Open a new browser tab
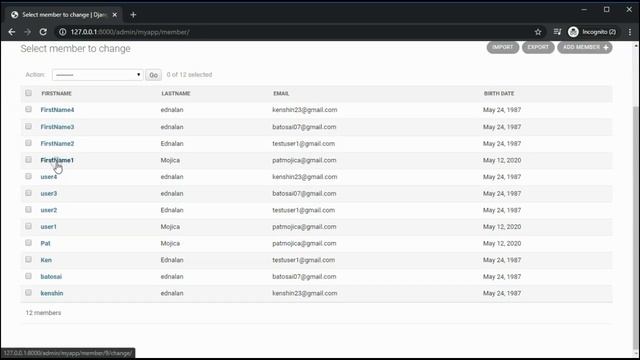The height and width of the screenshot is (360, 640). click(133, 15)
